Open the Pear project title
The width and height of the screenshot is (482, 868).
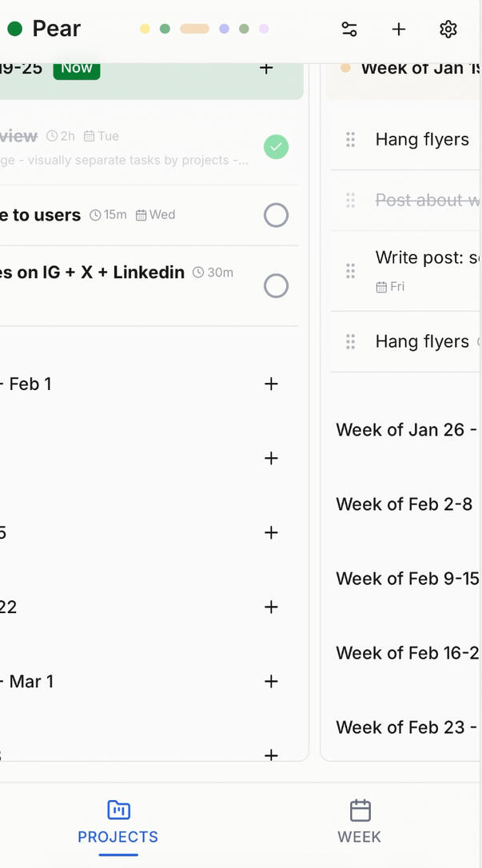point(56,30)
